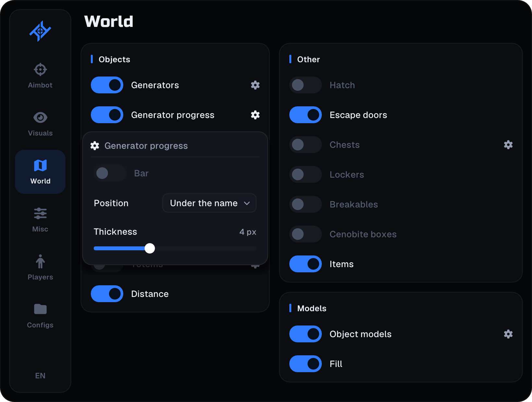Click the blue app logo in sidebar
The width and height of the screenshot is (532, 402).
click(40, 31)
